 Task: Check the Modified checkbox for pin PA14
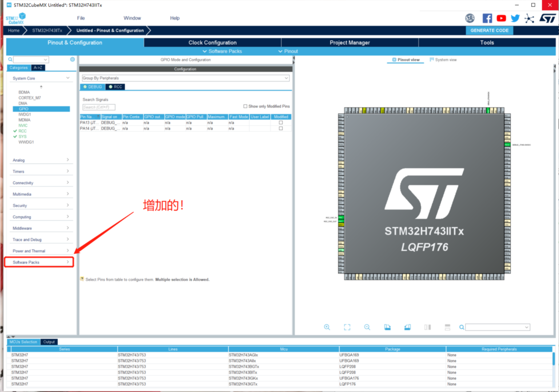click(280, 128)
